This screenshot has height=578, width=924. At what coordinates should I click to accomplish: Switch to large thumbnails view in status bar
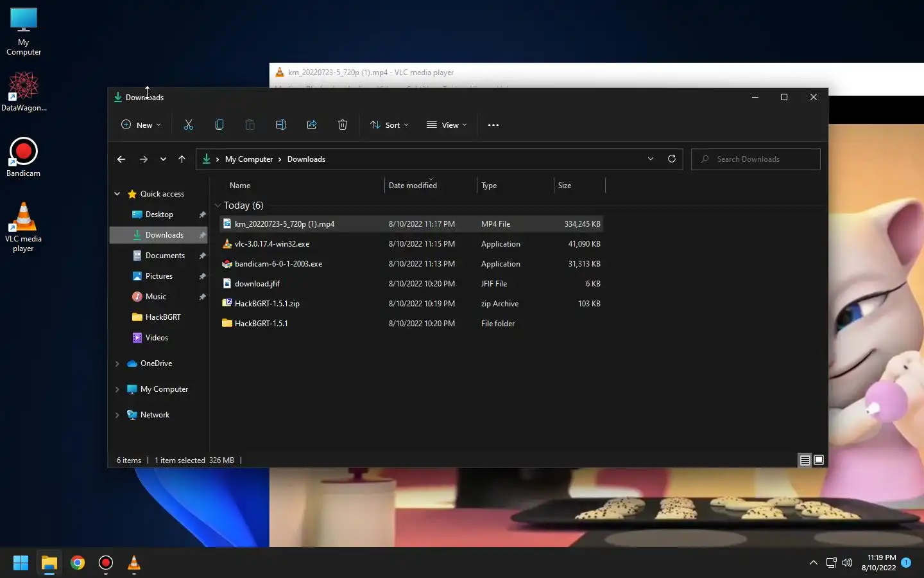[x=819, y=460]
